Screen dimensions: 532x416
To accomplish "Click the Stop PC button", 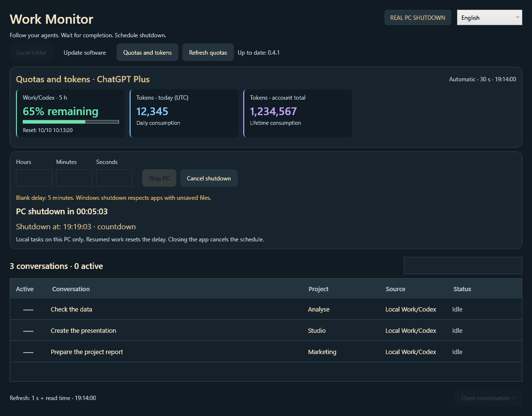I will [159, 178].
